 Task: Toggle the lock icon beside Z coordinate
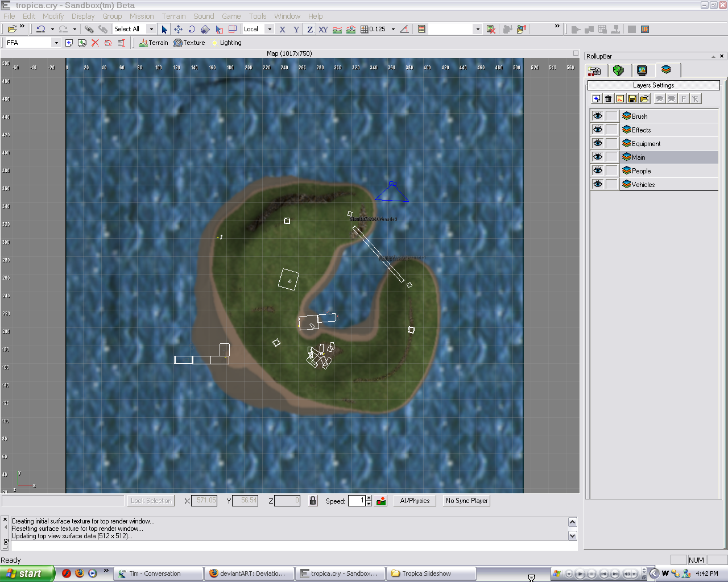pos(312,501)
